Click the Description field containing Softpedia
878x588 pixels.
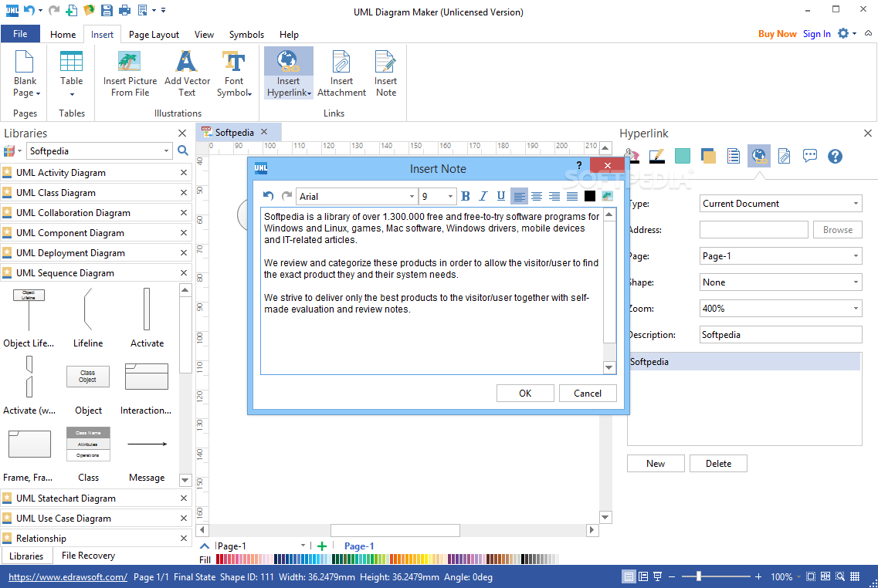[x=781, y=335]
